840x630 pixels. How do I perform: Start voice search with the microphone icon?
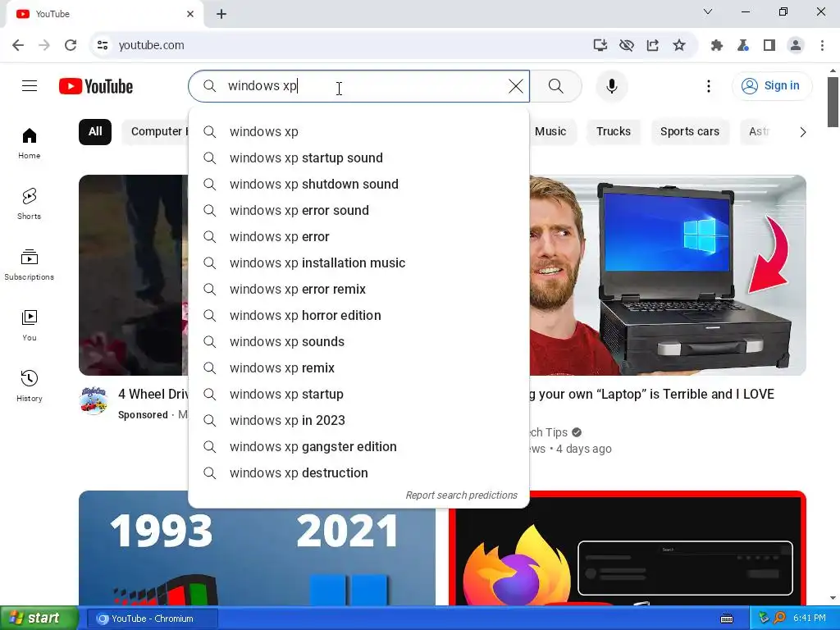pos(612,85)
